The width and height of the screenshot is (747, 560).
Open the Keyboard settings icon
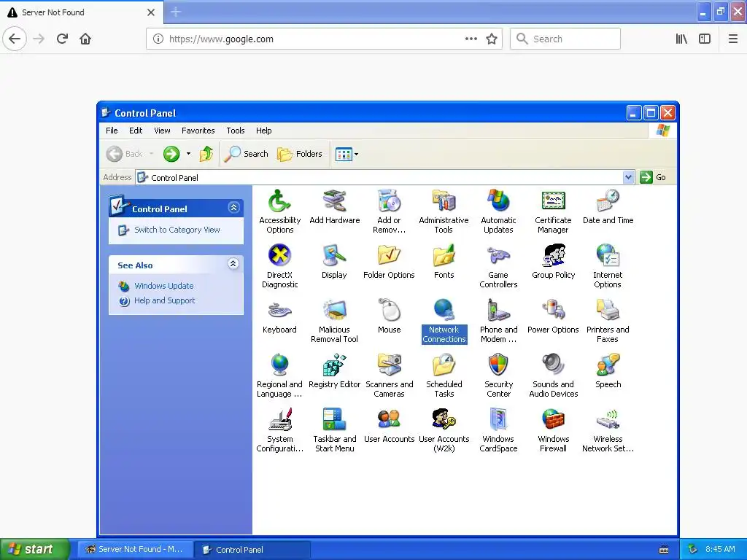[279, 316]
